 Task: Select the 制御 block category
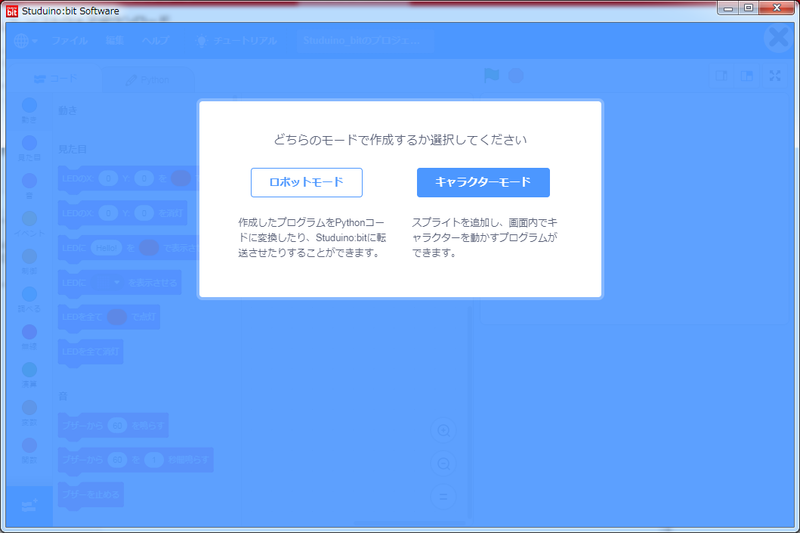point(29,262)
